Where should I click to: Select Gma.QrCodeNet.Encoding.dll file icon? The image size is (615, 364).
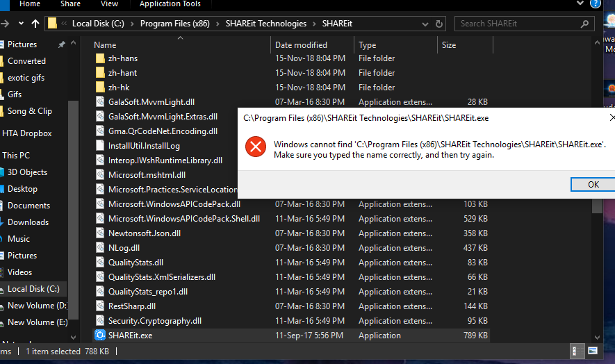tap(100, 131)
